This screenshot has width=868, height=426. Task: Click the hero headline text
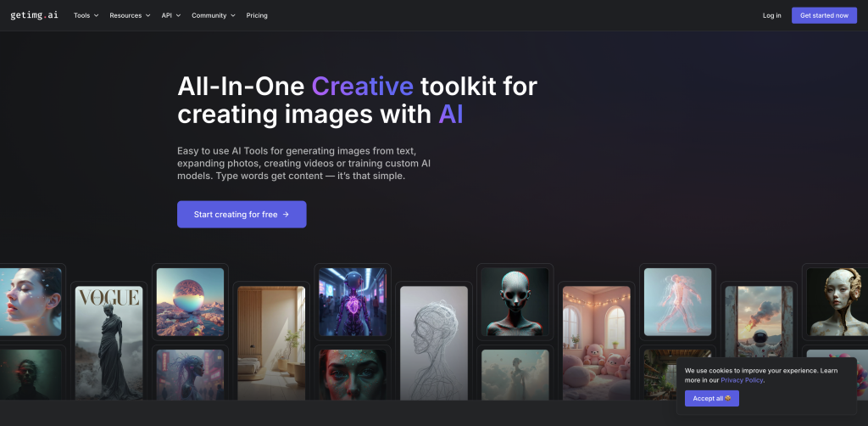click(x=357, y=101)
